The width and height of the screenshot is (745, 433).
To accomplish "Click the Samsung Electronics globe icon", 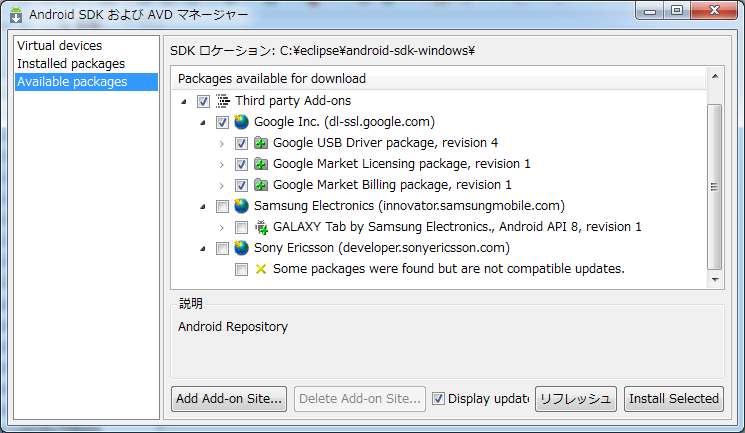I will [x=242, y=206].
